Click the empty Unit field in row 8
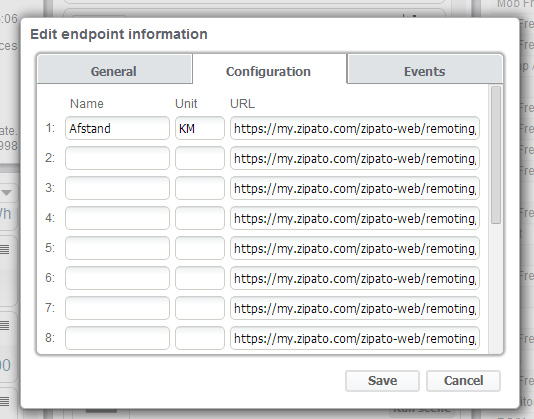This screenshot has height=419, width=534. (x=200, y=338)
